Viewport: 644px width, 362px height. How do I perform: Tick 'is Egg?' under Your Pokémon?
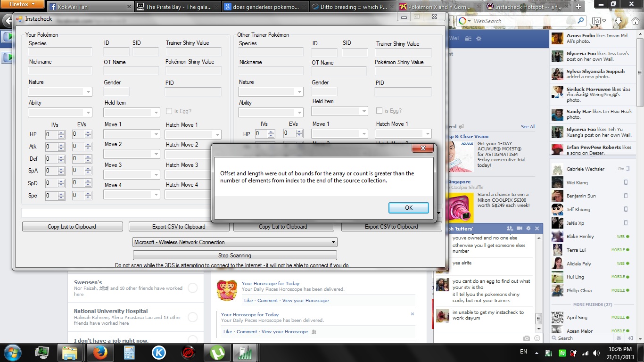(x=169, y=111)
